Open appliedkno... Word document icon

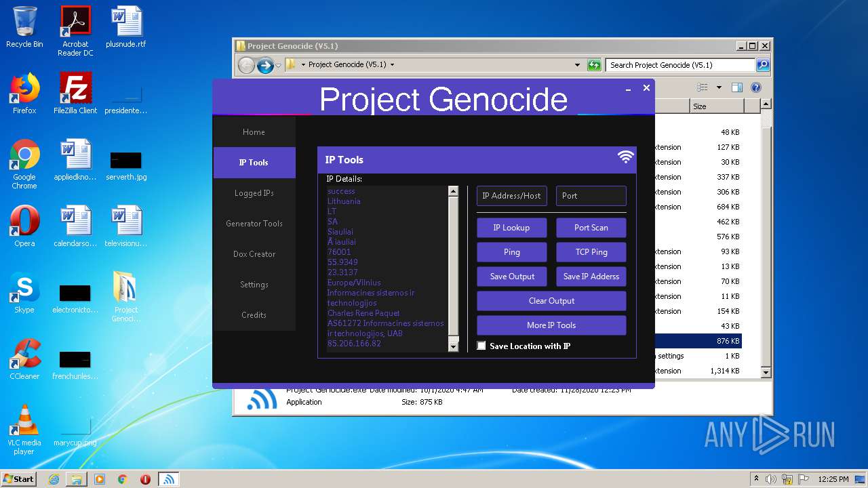pyautogui.click(x=75, y=160)
